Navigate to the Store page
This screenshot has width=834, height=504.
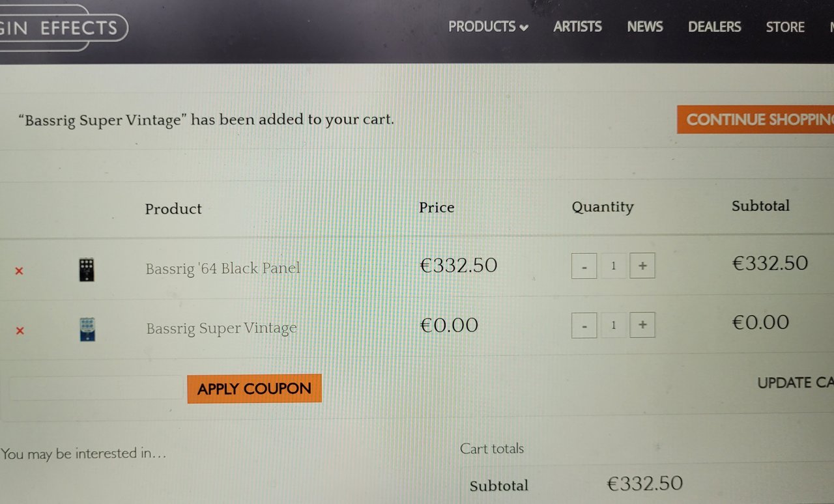click(x=784, y=27)
